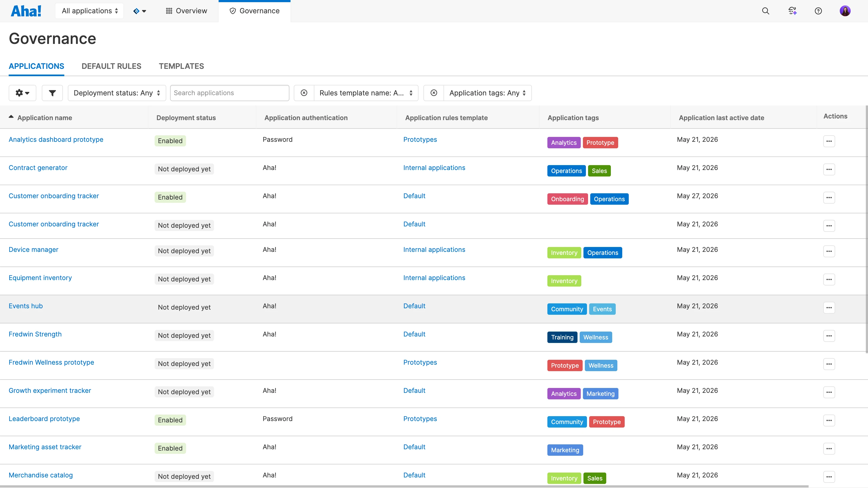Screen dimensions: 868x488
Task: Open actions menu for Contract generator row
Action: 829,169
